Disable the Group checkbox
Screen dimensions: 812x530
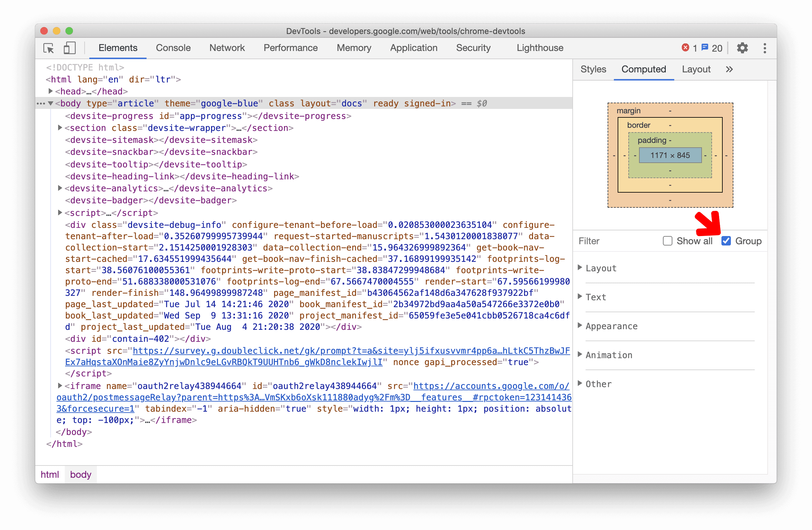(x=726, y=240)
